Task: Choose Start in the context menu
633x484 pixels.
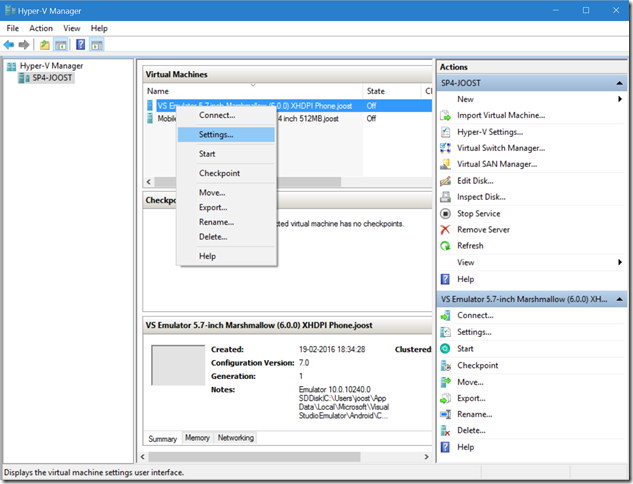Action: 226,154
